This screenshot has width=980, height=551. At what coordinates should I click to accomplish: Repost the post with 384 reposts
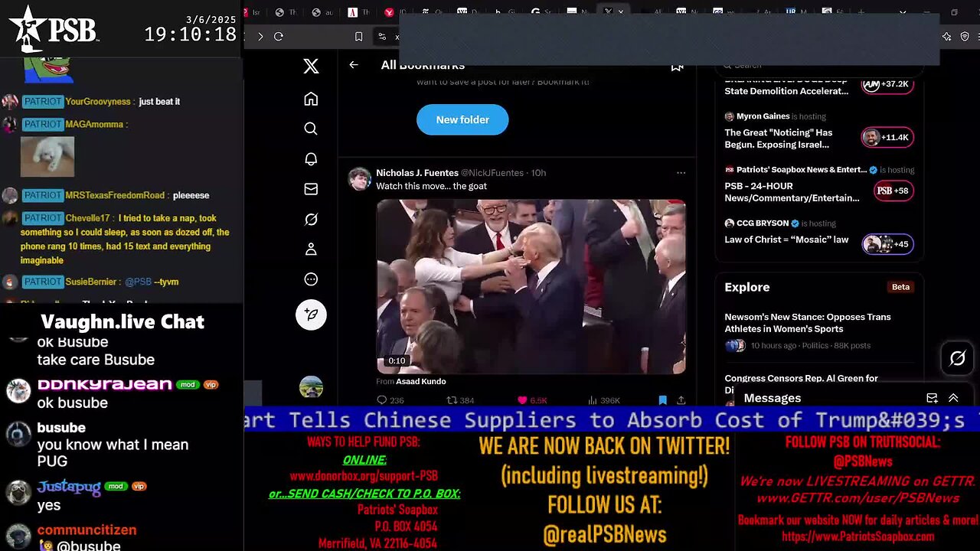(460, 400)
